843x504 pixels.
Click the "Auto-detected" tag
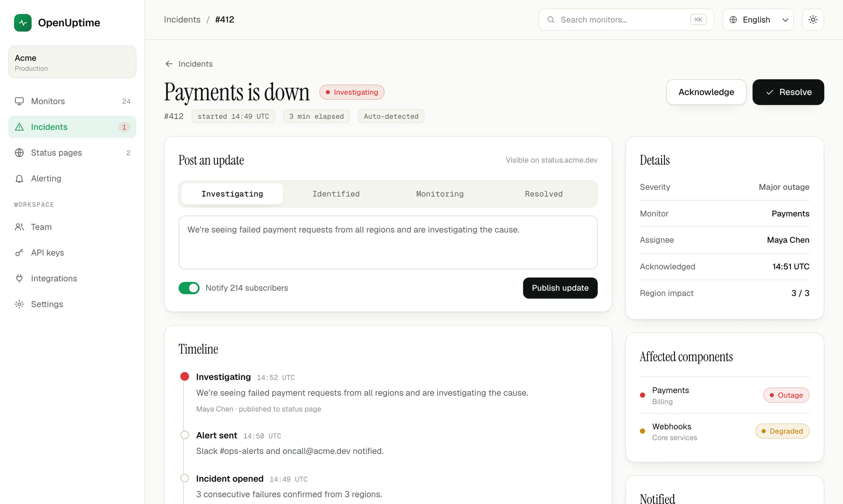391,116
